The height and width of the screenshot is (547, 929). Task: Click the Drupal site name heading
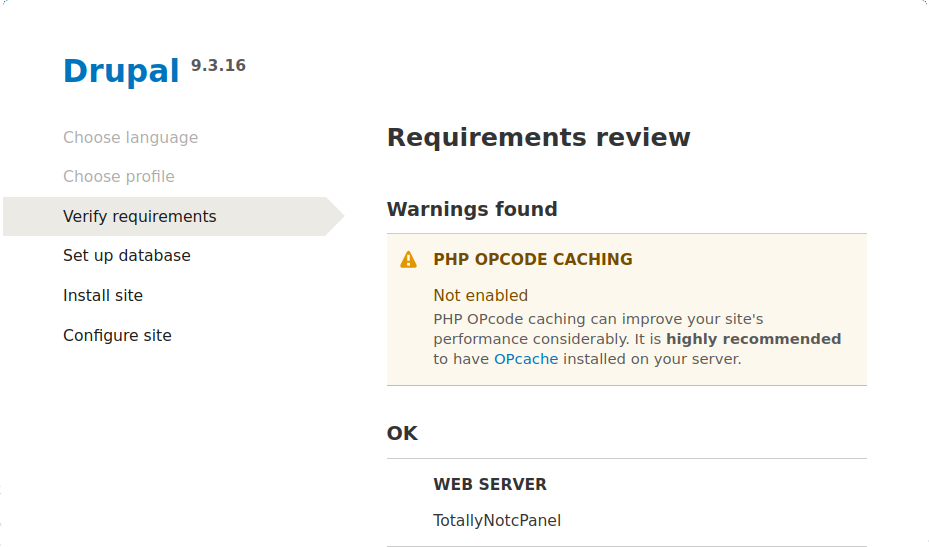coord(120,72)
